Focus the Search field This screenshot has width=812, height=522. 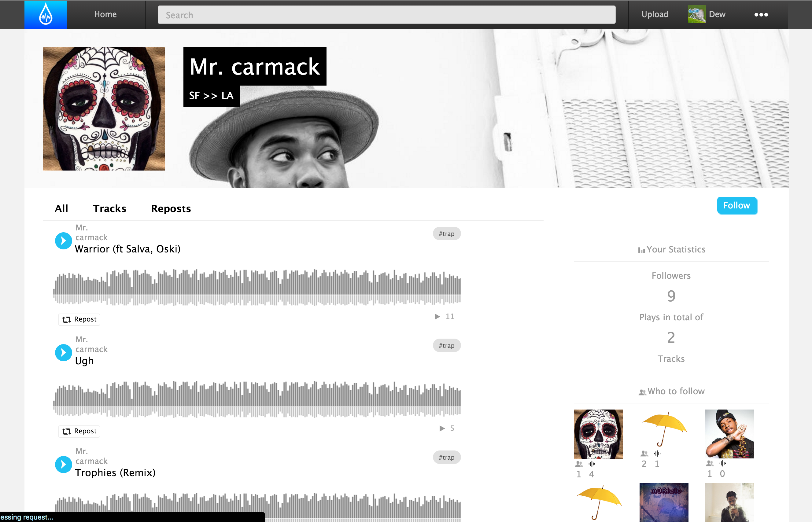(x=386, y=15)
